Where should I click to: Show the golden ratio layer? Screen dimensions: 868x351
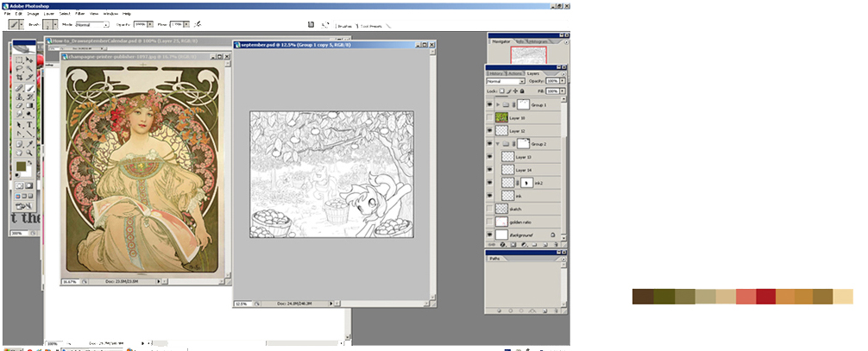click(490, 222)
